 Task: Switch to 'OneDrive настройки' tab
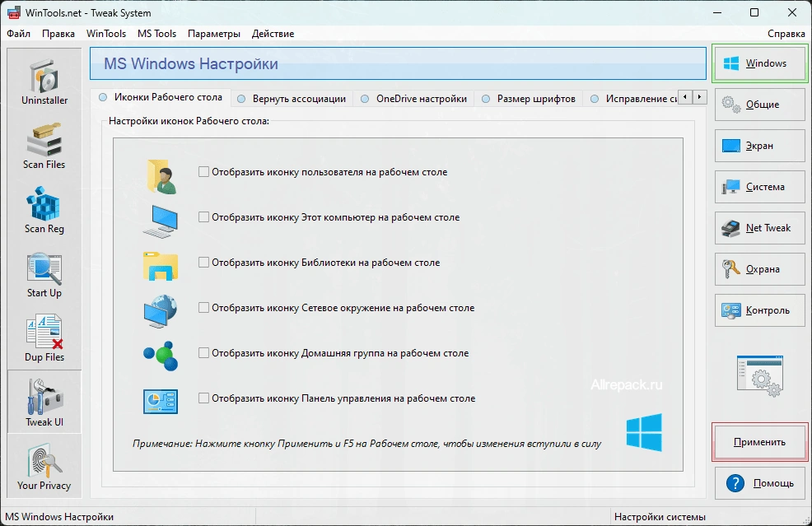[413, 98]
